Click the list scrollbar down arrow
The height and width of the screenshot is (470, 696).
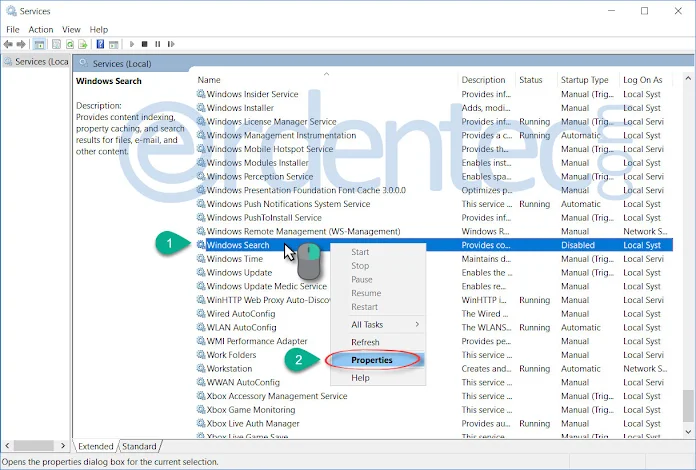(x=688, y=431)
